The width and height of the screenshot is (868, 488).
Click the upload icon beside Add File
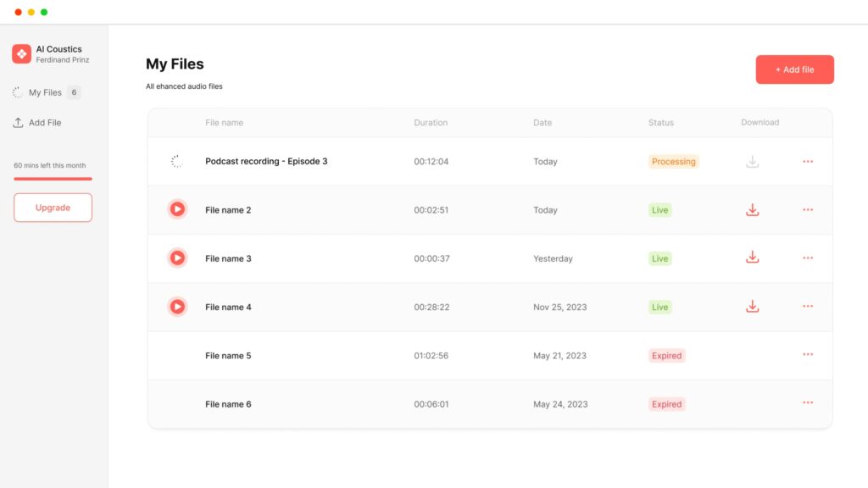point(18,122)
